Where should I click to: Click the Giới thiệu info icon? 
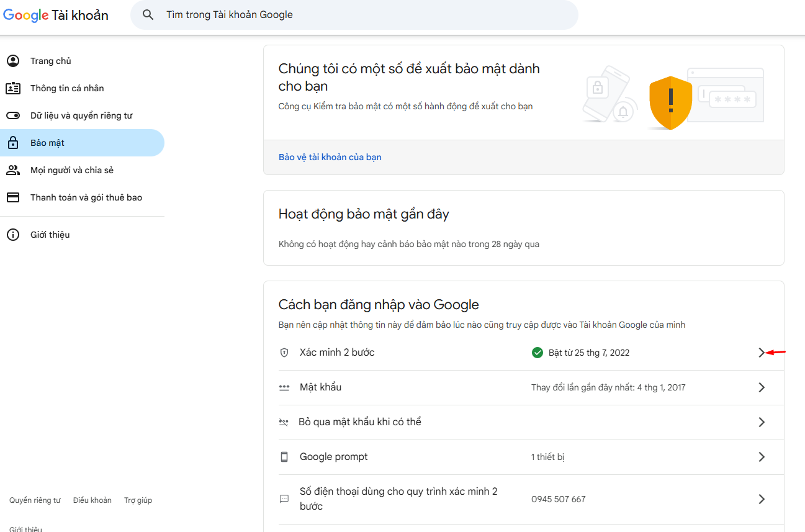tap(12, 235)
